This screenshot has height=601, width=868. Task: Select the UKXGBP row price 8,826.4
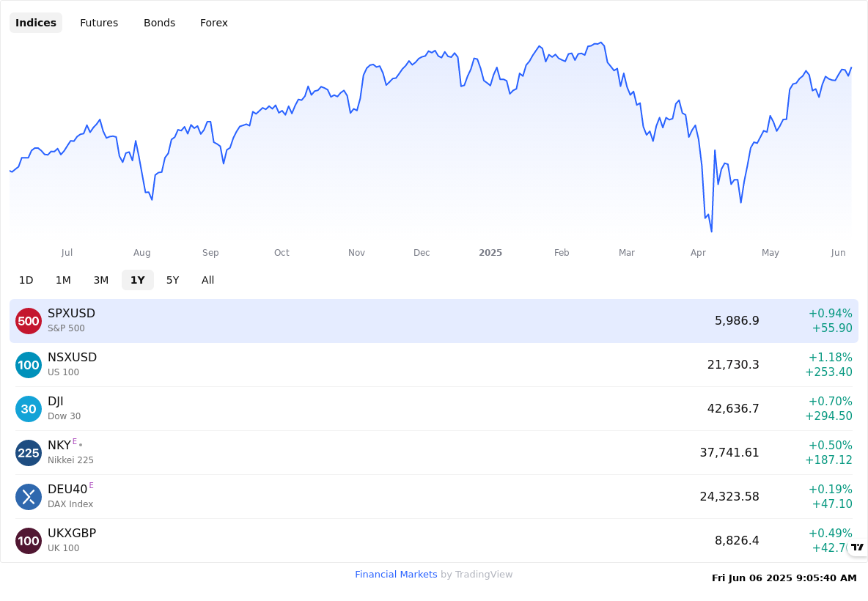pos(737,541)
